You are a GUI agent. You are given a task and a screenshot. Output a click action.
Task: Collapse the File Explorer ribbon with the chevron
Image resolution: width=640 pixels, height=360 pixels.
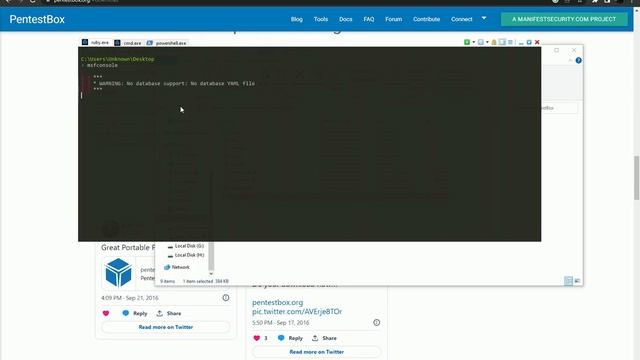570,60
